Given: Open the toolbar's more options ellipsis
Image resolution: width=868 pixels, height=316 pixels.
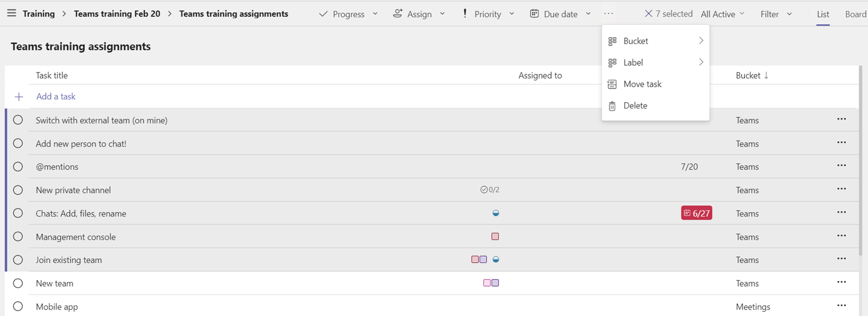Looking at the screenshot, I should coord(608,14).
